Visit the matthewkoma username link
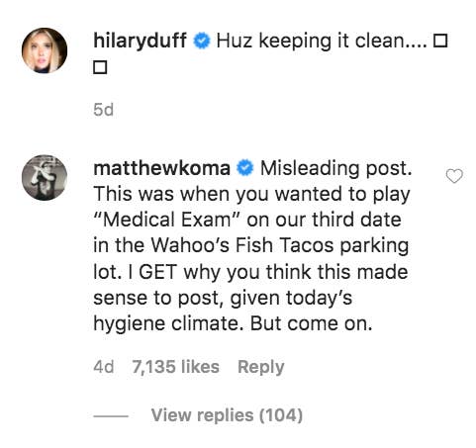Image resolution: width=476 pixels, height=448 pixels. (162, 168)
